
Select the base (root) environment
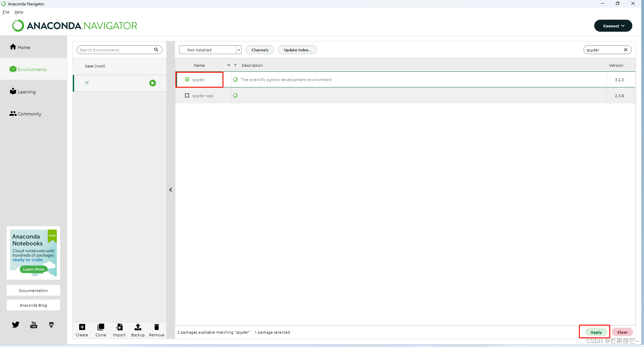120,66
